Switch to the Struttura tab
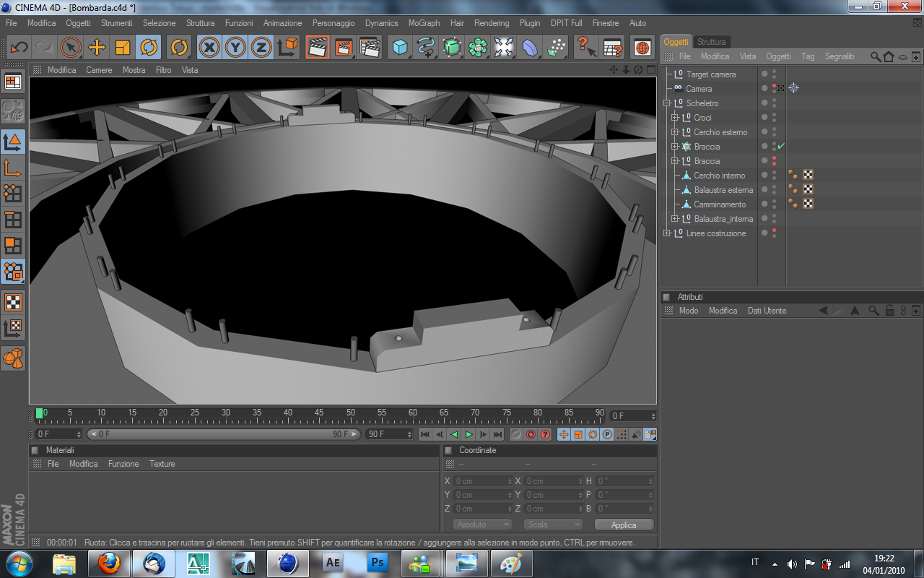 711,42
